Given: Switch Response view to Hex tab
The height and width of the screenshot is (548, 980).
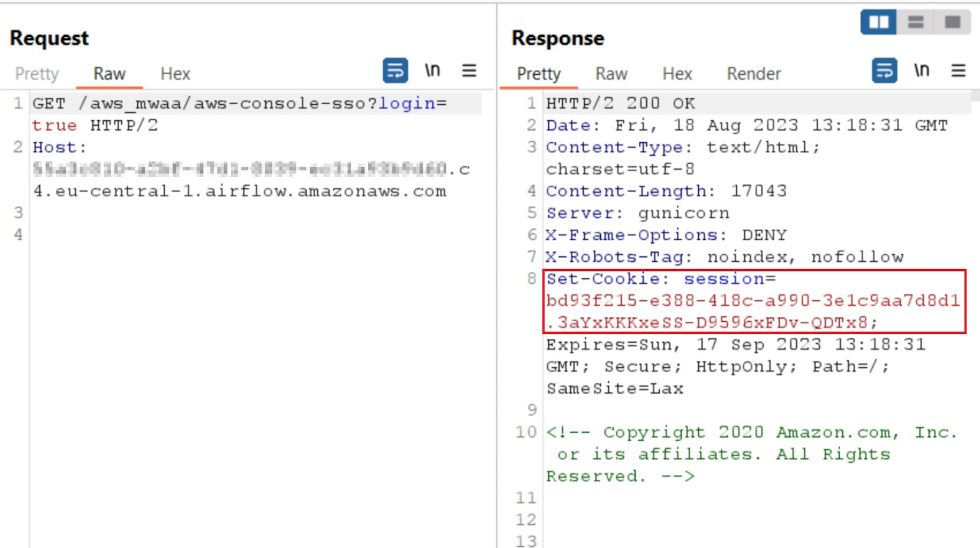Looking at the screenshot, I should (x=677, y=74).
